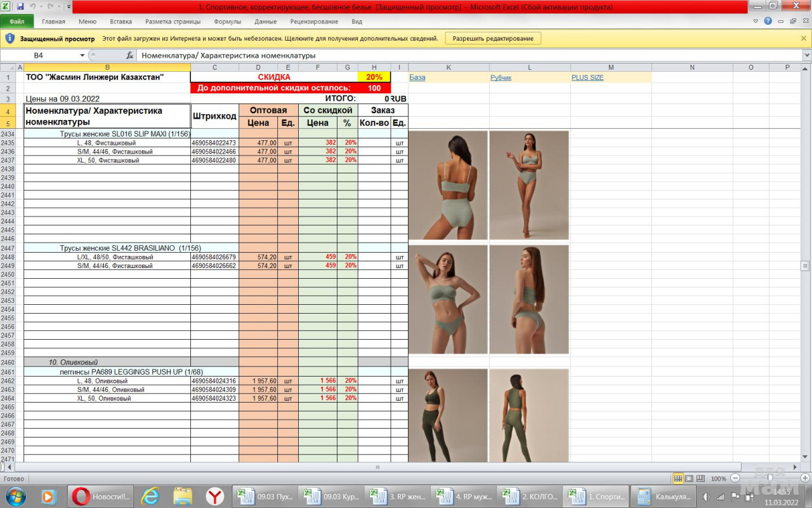Viewport: 812px width, 508px height.
Task: Open the Формулы ribbon tab
Action: click(227, 21)
